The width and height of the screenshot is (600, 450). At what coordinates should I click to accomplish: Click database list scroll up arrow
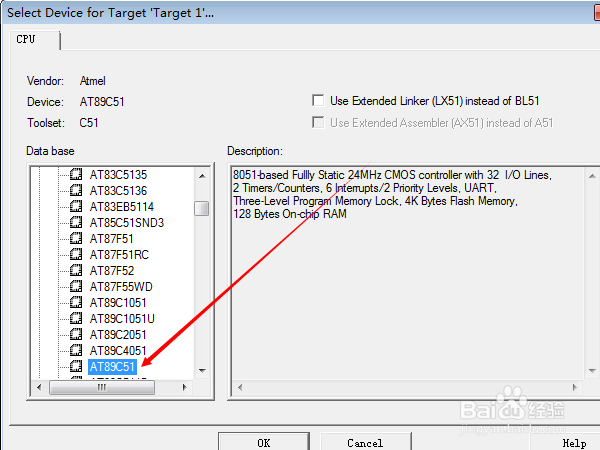202,176
